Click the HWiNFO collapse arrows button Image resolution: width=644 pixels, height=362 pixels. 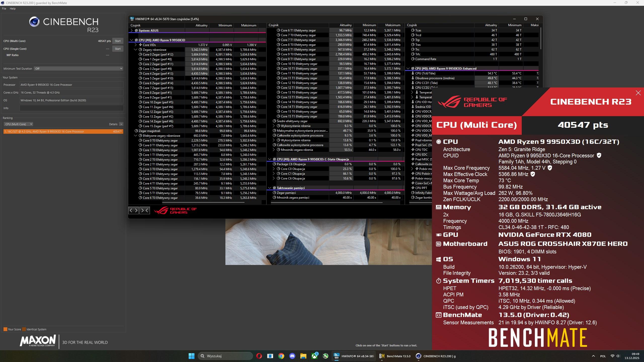coord(145,210)
